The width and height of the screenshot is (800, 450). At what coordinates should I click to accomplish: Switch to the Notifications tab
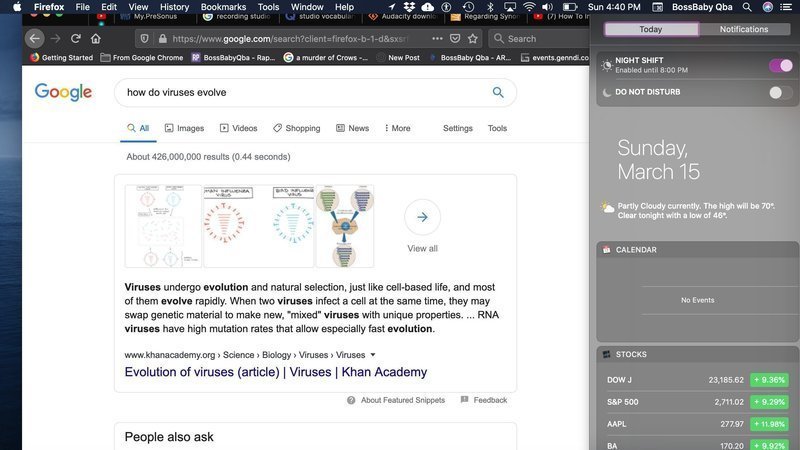pyautogui.click(x=744, y=29)
